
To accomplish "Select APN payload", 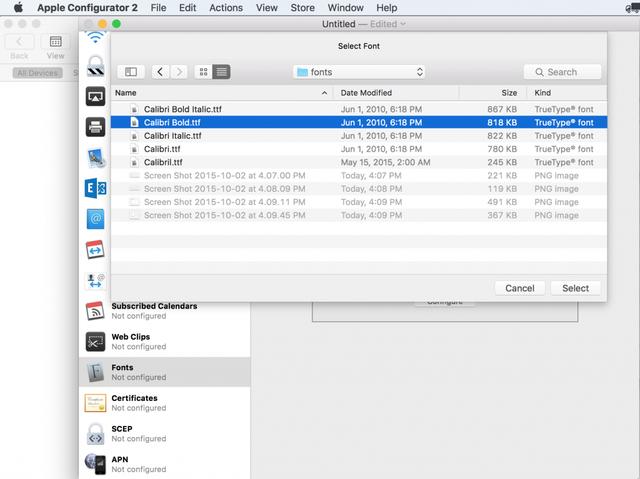I will pos(164,464).
